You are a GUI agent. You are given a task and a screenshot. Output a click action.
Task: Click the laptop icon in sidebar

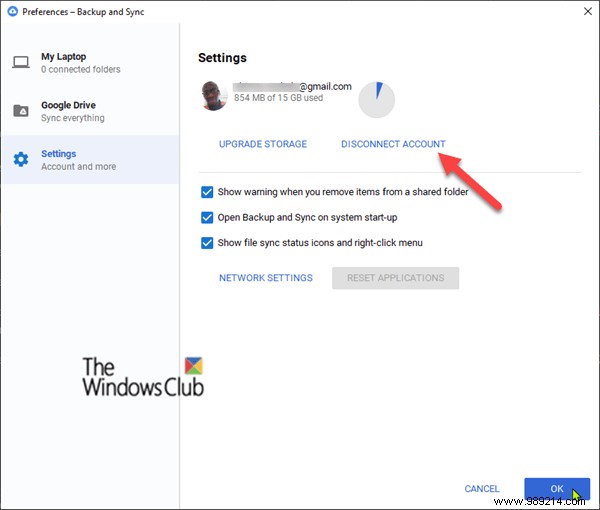(21, 62)
